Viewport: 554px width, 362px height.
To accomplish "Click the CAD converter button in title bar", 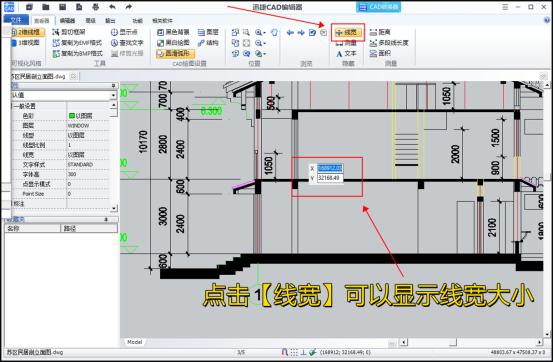I will tap(378, 7).
